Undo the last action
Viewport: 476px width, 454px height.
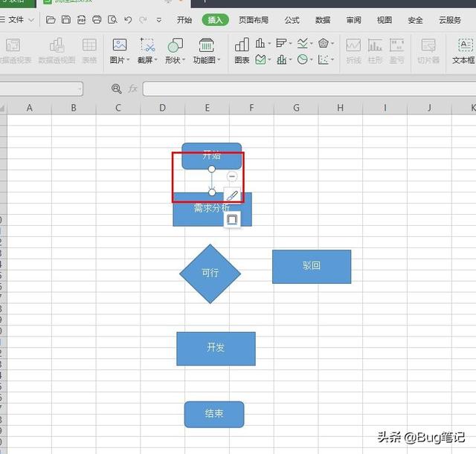click(x=128, y=20)
